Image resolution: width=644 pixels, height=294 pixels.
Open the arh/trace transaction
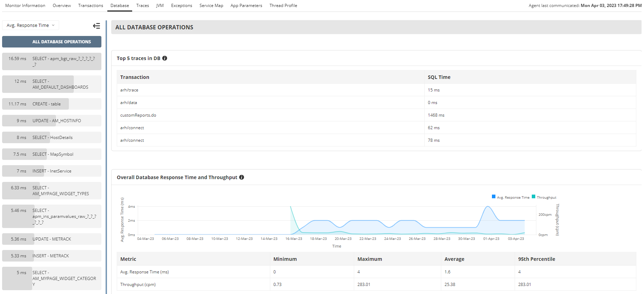(x=129, y=90)
